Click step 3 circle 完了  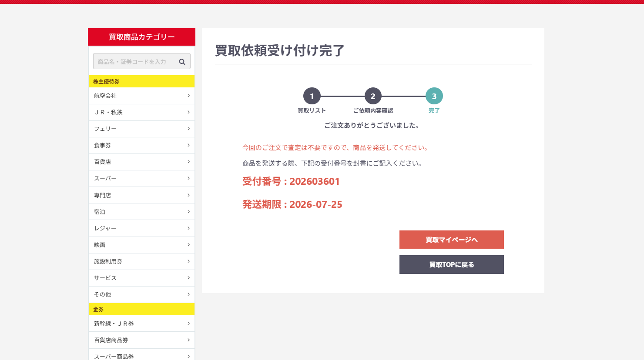pyautogui.click(x=434, y=96)
